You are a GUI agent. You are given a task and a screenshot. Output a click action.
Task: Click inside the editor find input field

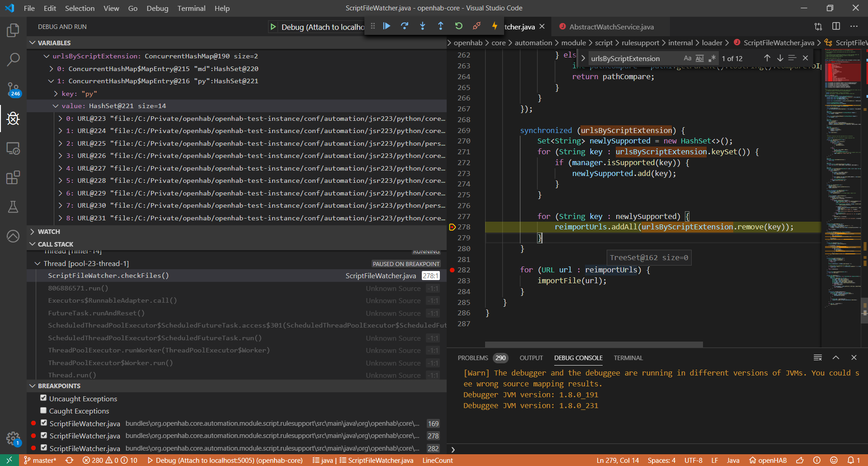[633, 58]
